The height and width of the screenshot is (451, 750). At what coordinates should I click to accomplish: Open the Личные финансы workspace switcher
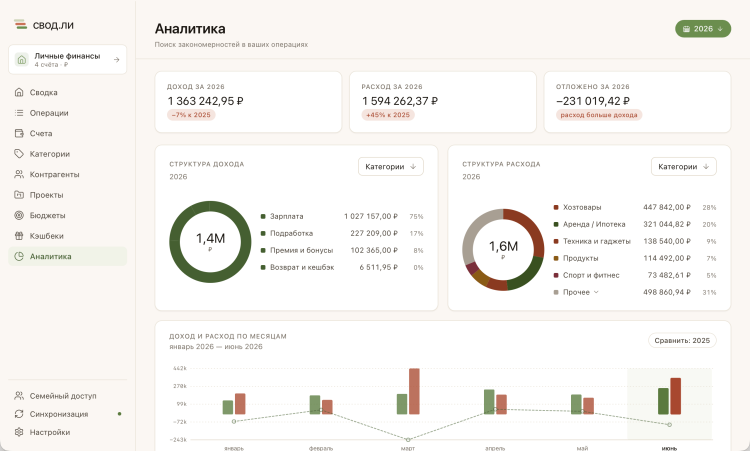(x=67, y=60)
